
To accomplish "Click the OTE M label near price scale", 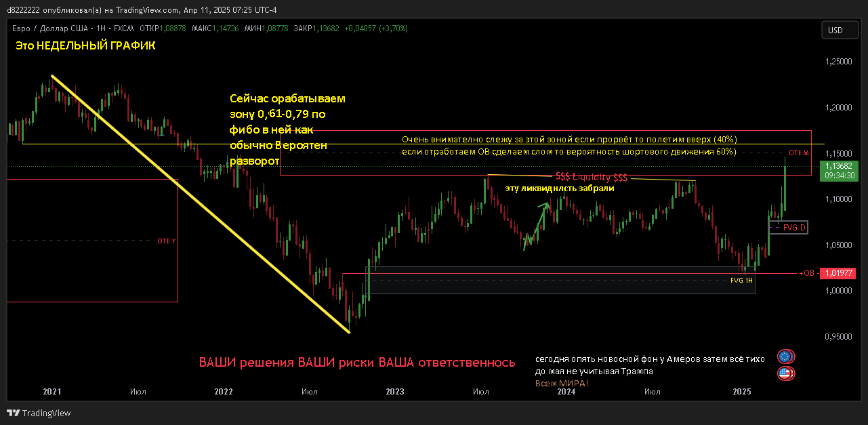I will (799, 153).
